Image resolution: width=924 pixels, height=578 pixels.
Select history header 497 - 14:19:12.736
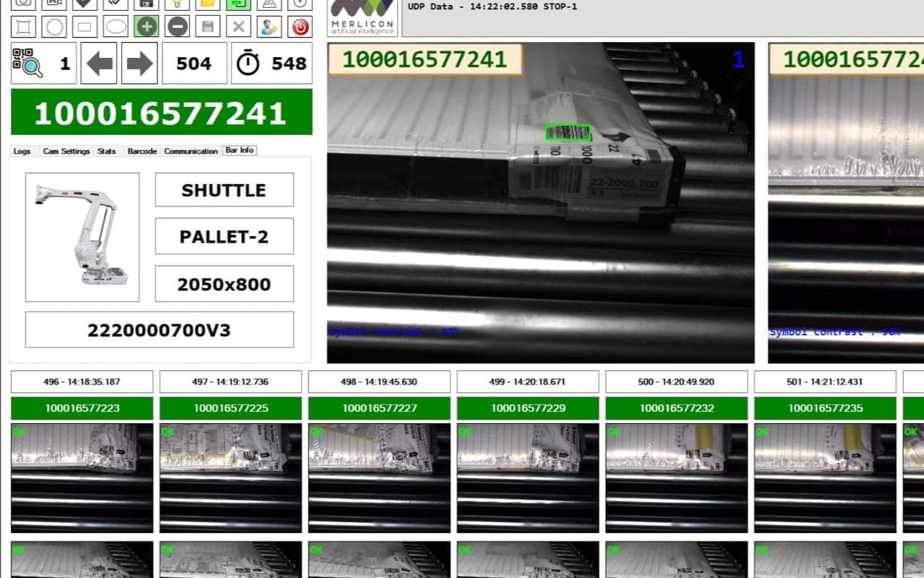pos(231,381)
